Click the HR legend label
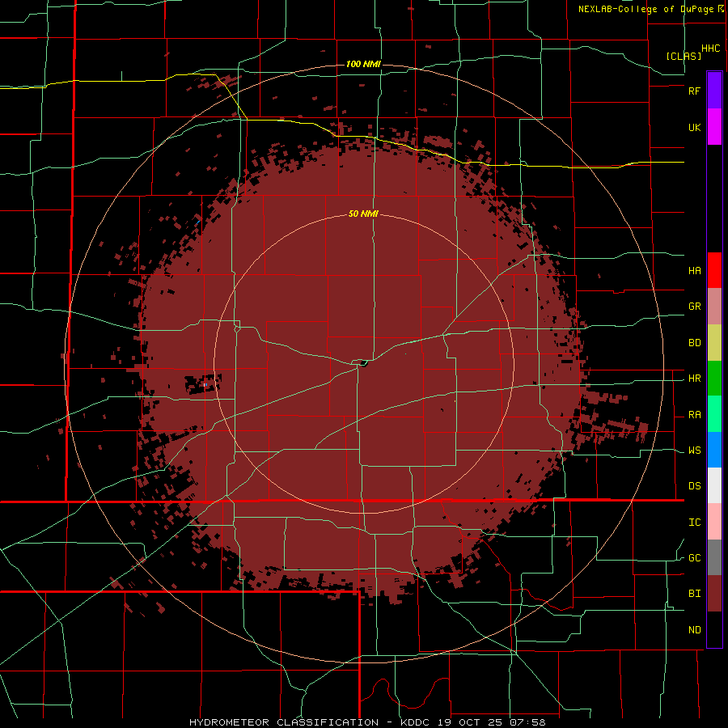 click(694, 379)
